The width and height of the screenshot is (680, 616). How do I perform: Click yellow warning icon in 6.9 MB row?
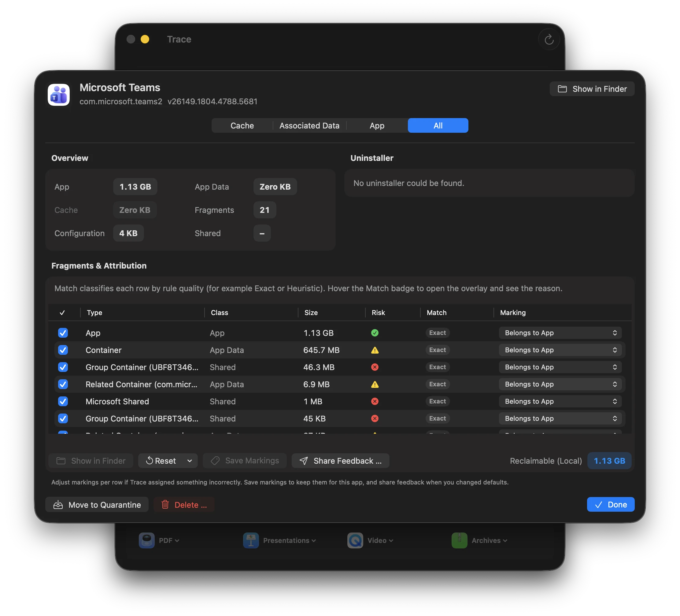[375, 384]
